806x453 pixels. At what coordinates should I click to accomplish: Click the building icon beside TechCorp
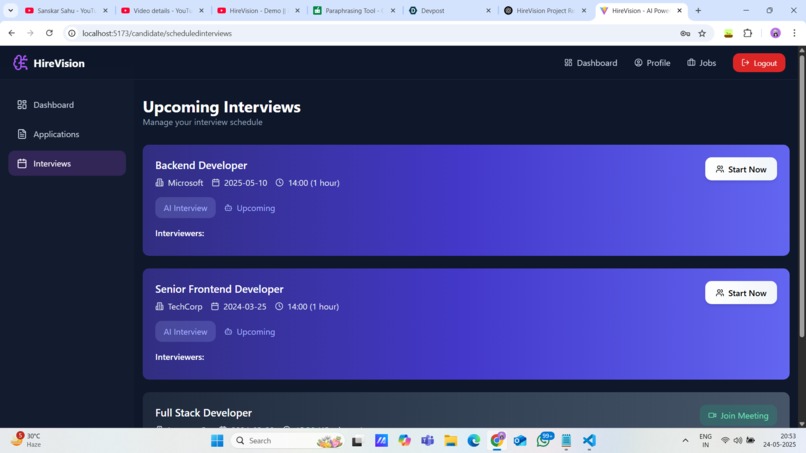(x=159, y=306)
